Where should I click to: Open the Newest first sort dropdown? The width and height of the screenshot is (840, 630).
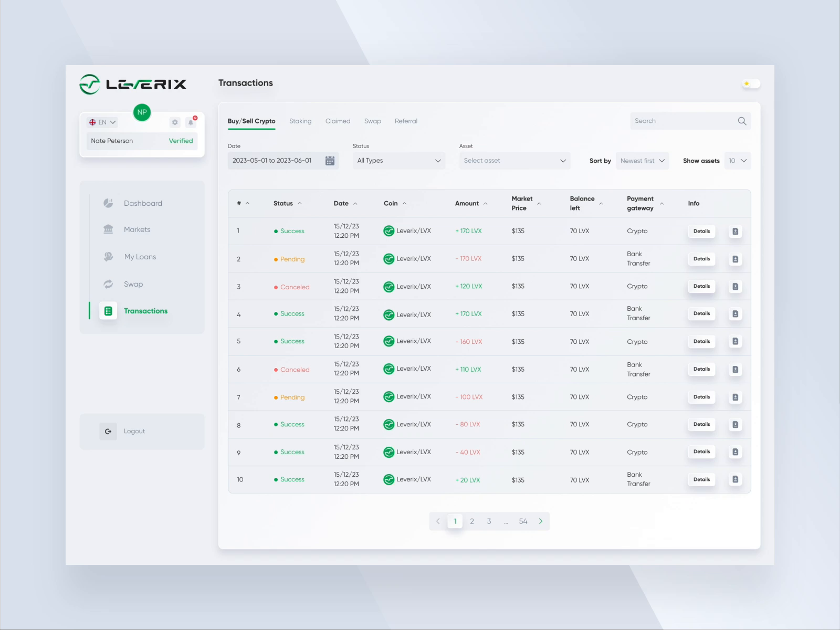point(643,161)
